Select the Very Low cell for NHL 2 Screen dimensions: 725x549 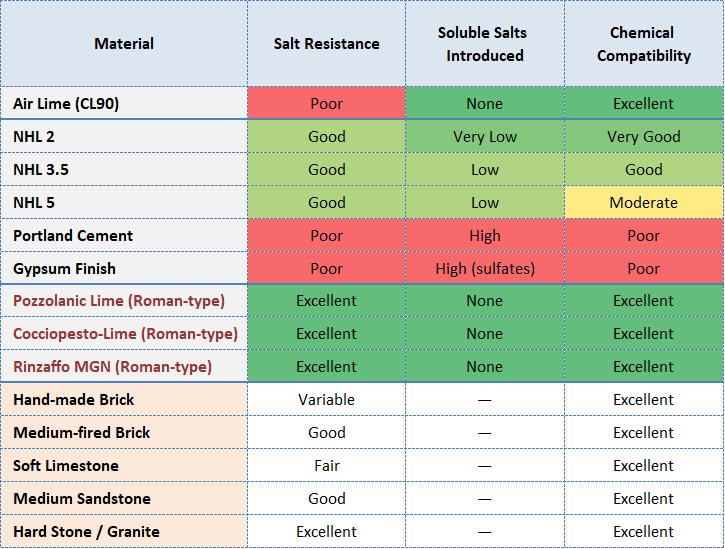pos(485,137)
